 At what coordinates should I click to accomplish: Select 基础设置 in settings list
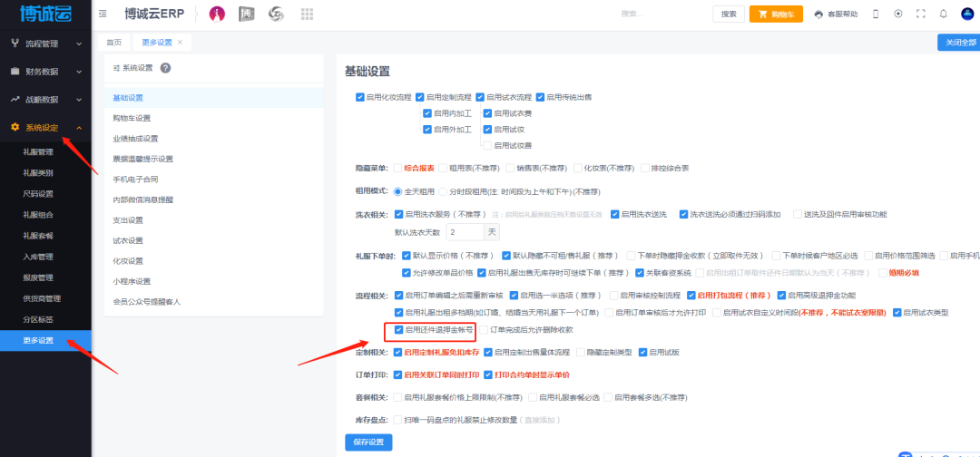pyautogui.click(x=214, y=98)
